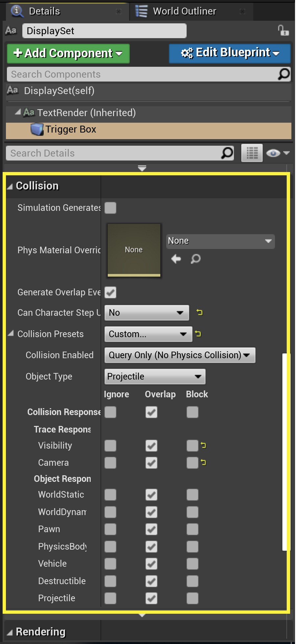This screenshot has height=644, width=296.
Task: Set Pawn response to Block
Action: tap(192, 529)
